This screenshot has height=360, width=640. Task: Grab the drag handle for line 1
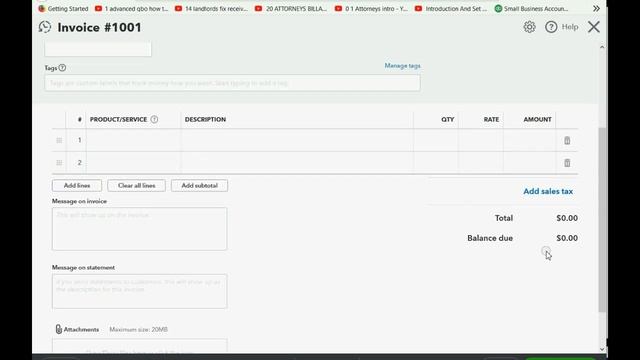(59, 140)
